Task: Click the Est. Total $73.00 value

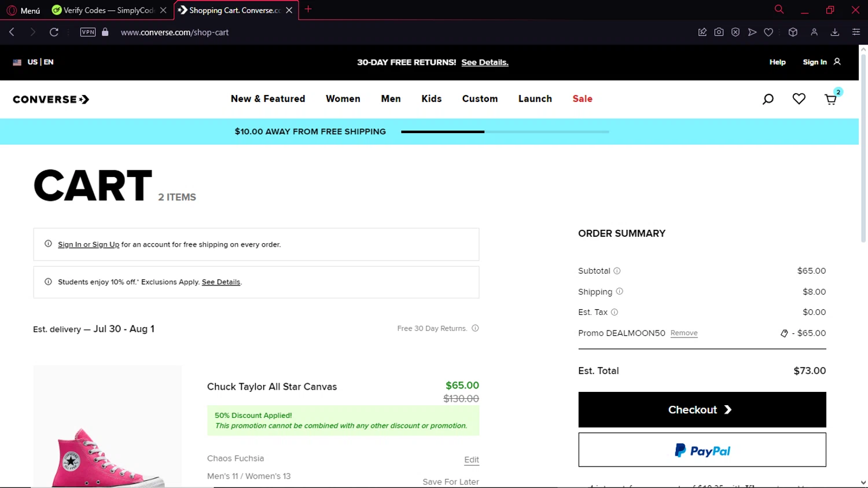Action: (x=810, y=371)
